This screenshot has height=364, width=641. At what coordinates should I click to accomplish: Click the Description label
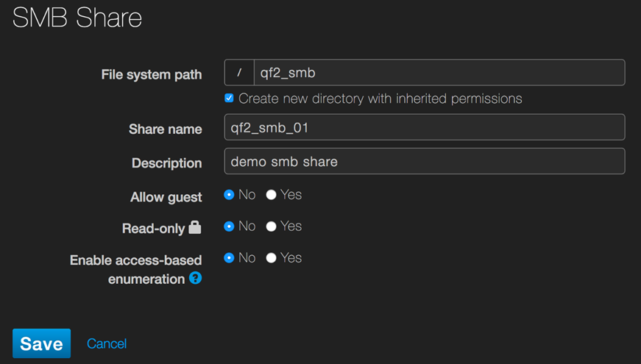click(x=166, y=163)
